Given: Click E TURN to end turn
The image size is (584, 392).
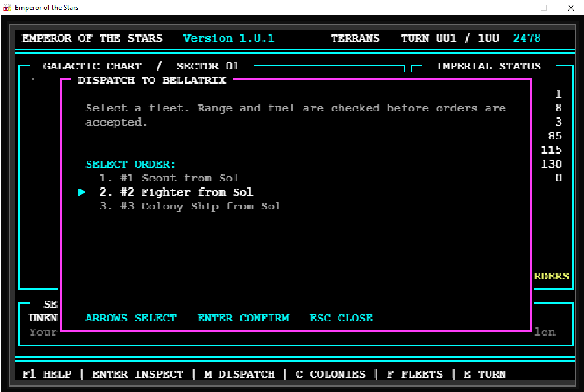Looking at the screenshot, I should tap(484, 374).
